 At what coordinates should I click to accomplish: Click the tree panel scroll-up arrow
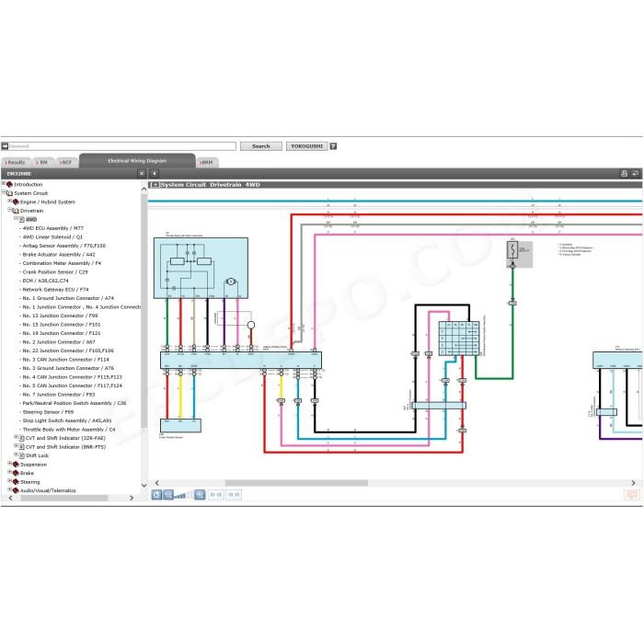[x=144, y=190]
